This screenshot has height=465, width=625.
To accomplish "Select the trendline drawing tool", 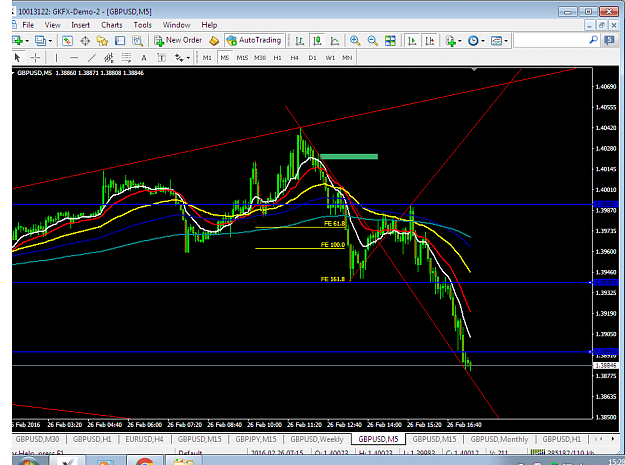I will click(x=92, y=58).
